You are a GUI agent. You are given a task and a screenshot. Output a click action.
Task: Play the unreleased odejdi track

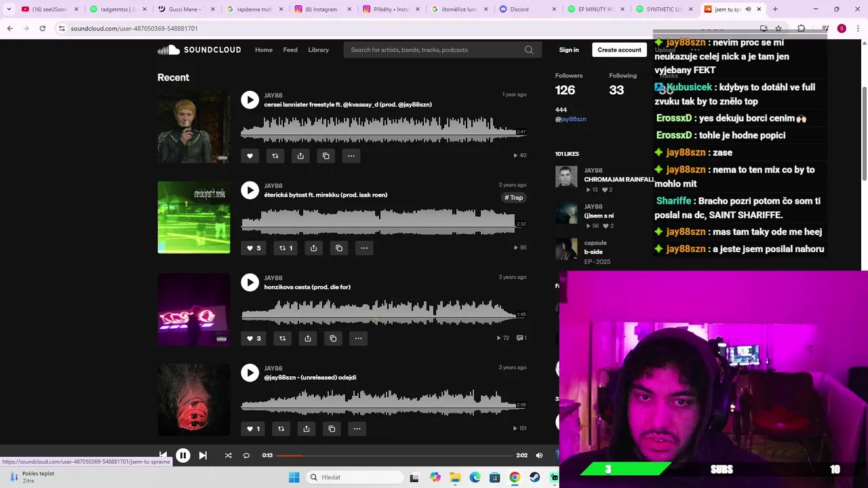tap(250, 372)
